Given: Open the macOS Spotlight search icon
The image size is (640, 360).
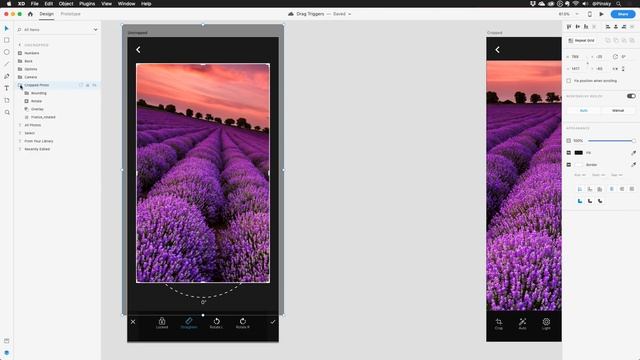Looking at the screenshot, I should click(x=619, y=4).
